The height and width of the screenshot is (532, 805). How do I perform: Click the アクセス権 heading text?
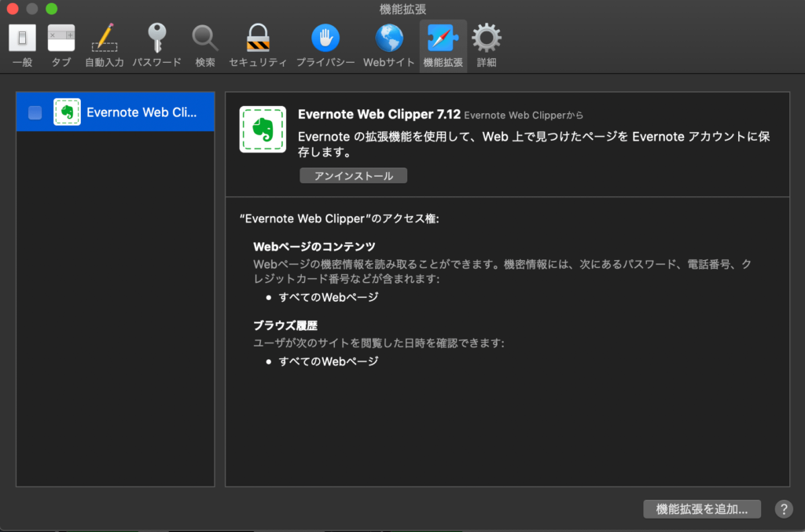[340, 219]
